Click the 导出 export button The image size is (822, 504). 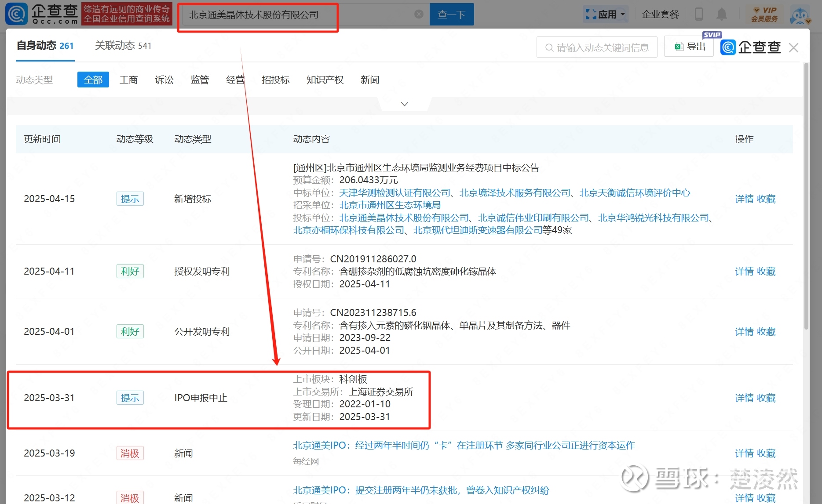coord(689,47)
